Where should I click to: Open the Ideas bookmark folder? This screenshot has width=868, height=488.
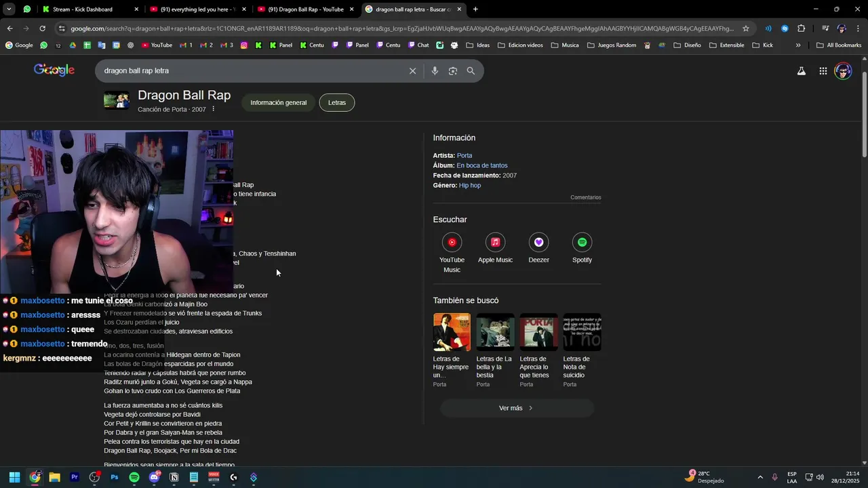[477, 45]
